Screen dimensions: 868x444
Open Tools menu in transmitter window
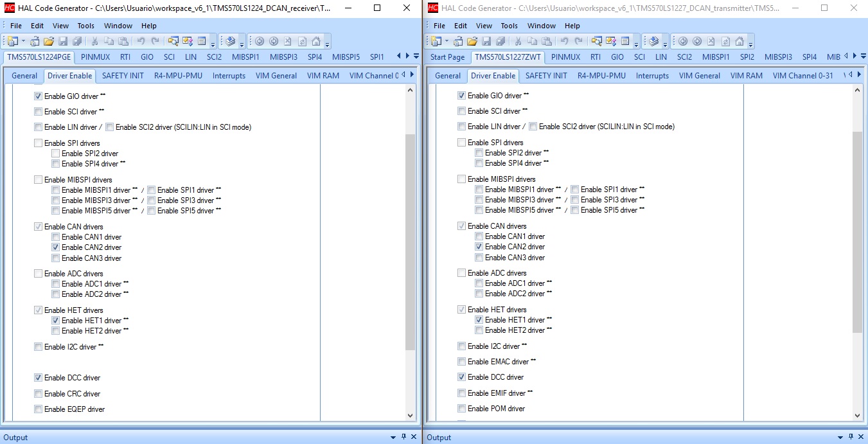click(x=509, y=26)
